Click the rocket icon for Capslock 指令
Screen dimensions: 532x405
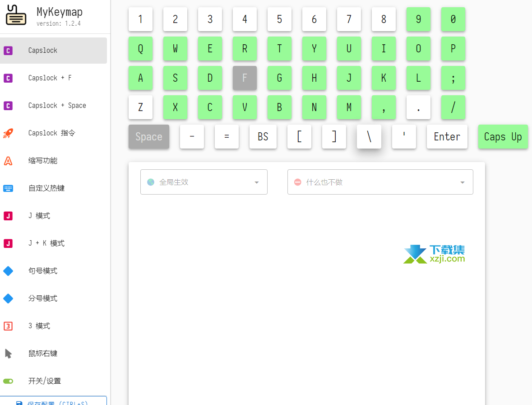pyautogui.click(x=8, y=133)
